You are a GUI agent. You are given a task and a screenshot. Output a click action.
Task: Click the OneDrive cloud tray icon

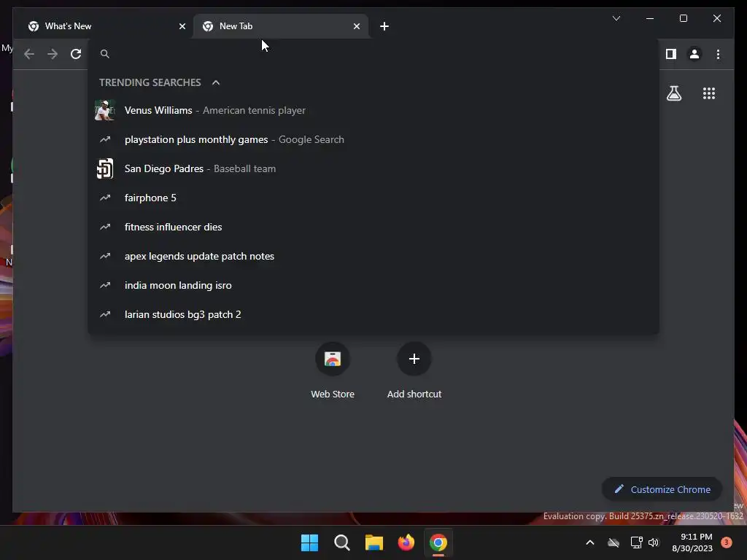pos(614,542)
